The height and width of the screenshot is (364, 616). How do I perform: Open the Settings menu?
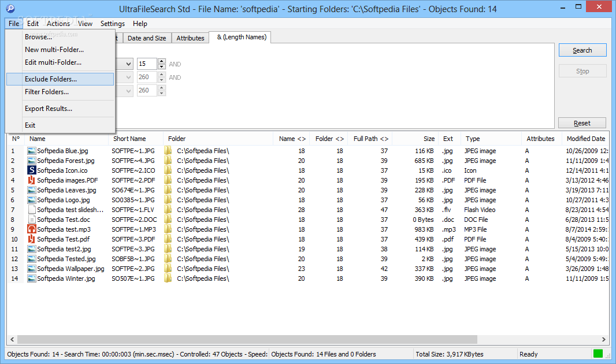point(112,24)
